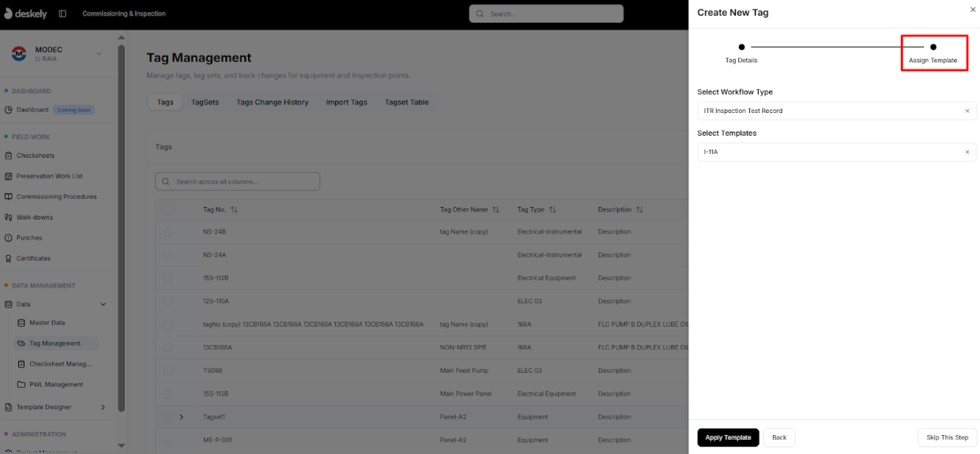Check the 13CB166A row checkbox
Viewport: 980px width, 454px height.
tap(168, 347)
